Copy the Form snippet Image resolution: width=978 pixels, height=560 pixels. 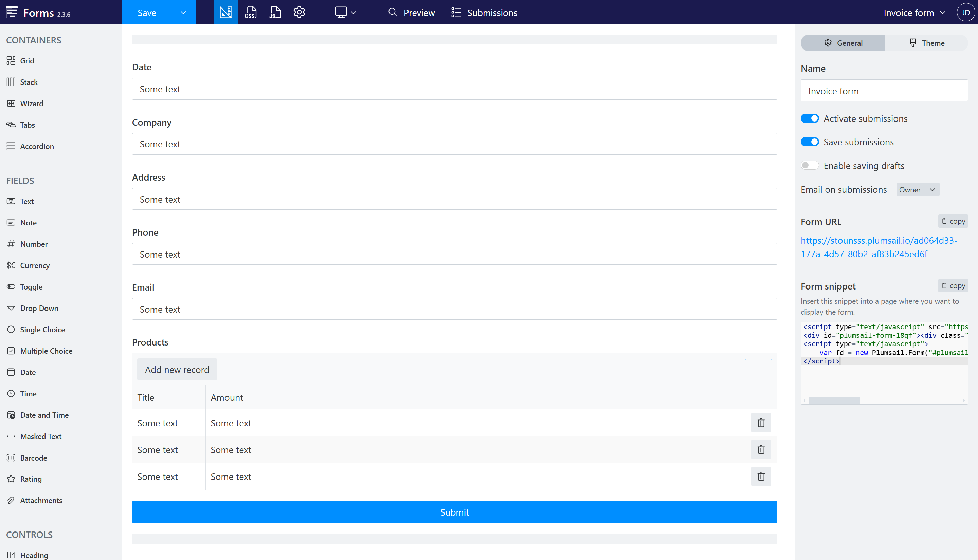point(953,286)
